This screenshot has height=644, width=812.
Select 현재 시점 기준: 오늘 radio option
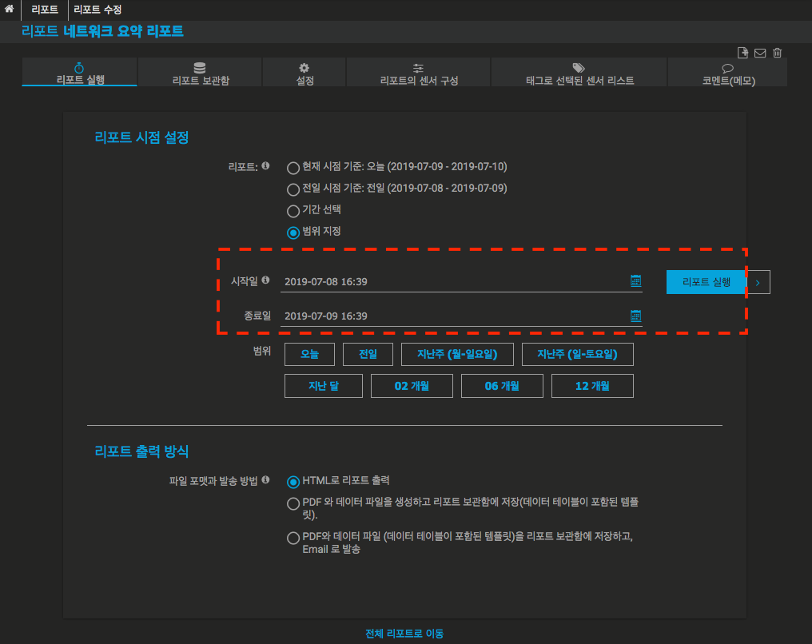(293, 168)
